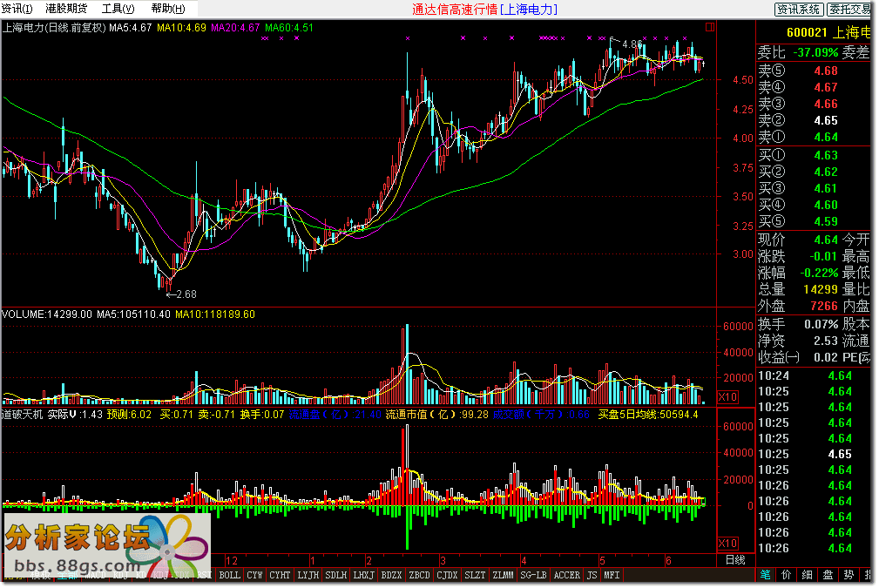Click the 日线 period selector
The height and width of the screenshot is (588, 879).
tap(735, 560)
